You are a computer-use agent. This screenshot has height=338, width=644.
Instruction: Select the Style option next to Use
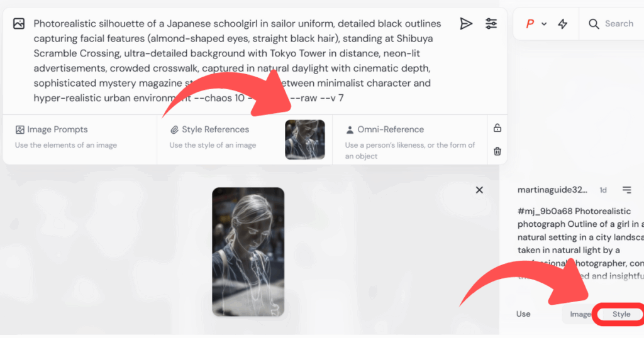pyautogui.click(x=621, y=314)
